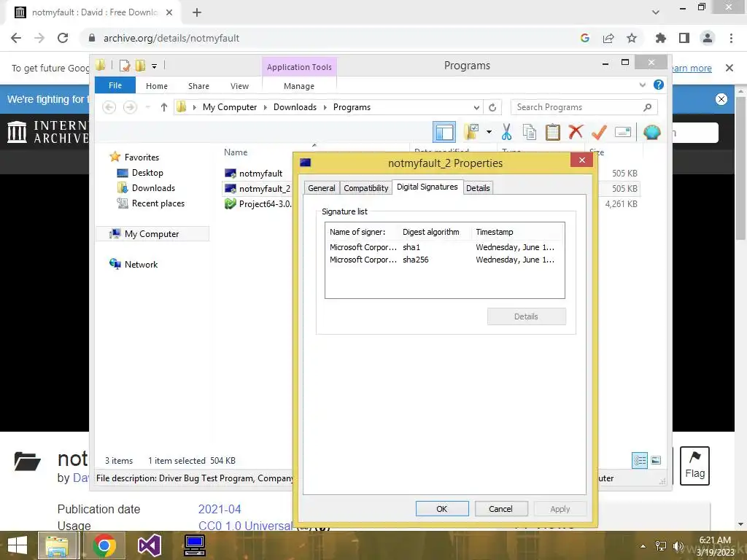The image size is (747, 560).
Task: Click the Downloads breadcrumb in address bar
Action: 295,107
